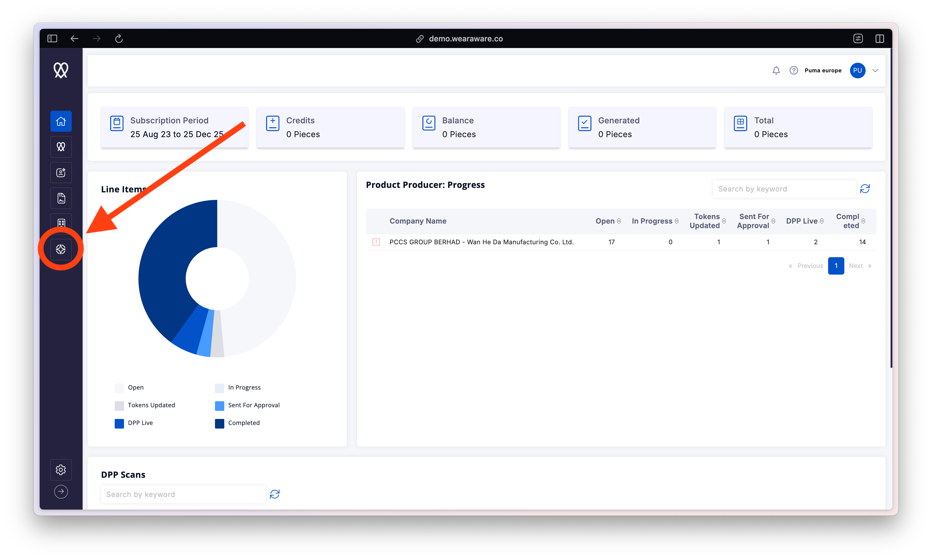The width and height of the screenshot is (932, 560).
Task: Toggle the Sent For Approval legend item
Action: tap(247, 405)
